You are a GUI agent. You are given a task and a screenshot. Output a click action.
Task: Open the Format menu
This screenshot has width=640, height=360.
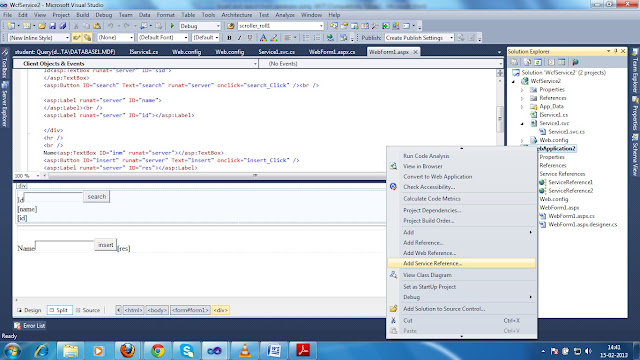pos(165,15)
